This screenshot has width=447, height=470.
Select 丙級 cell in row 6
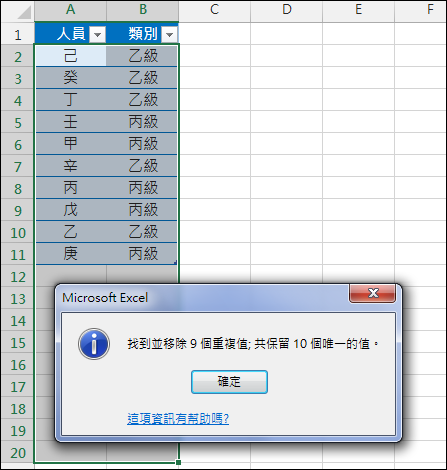click(x=142, y=144)
